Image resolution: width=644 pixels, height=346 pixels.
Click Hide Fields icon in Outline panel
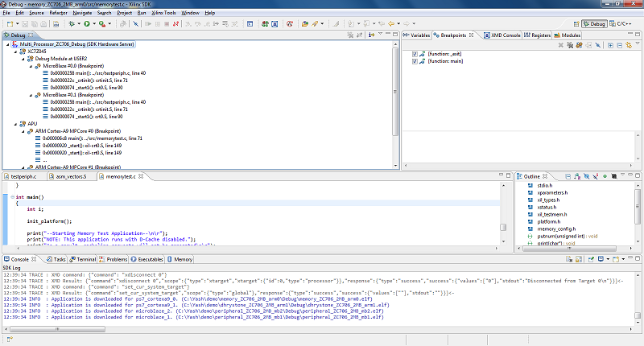point(587,176)
